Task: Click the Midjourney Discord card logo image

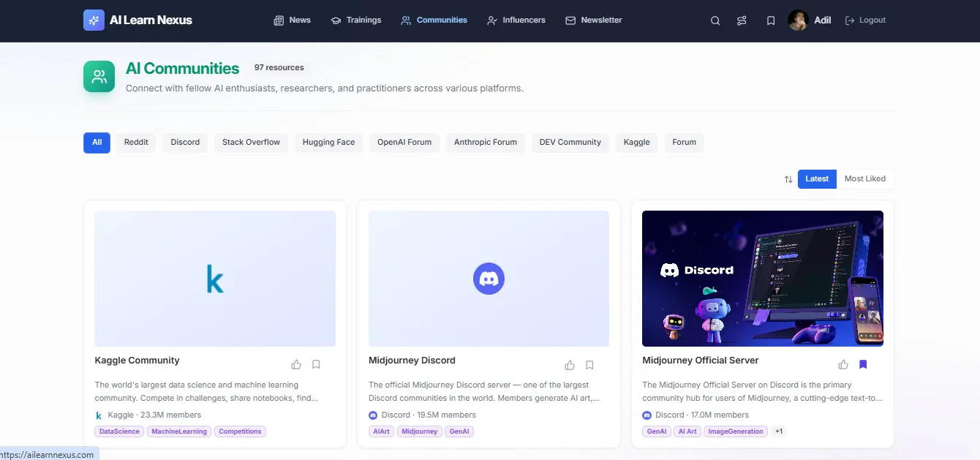Action: 489,279
